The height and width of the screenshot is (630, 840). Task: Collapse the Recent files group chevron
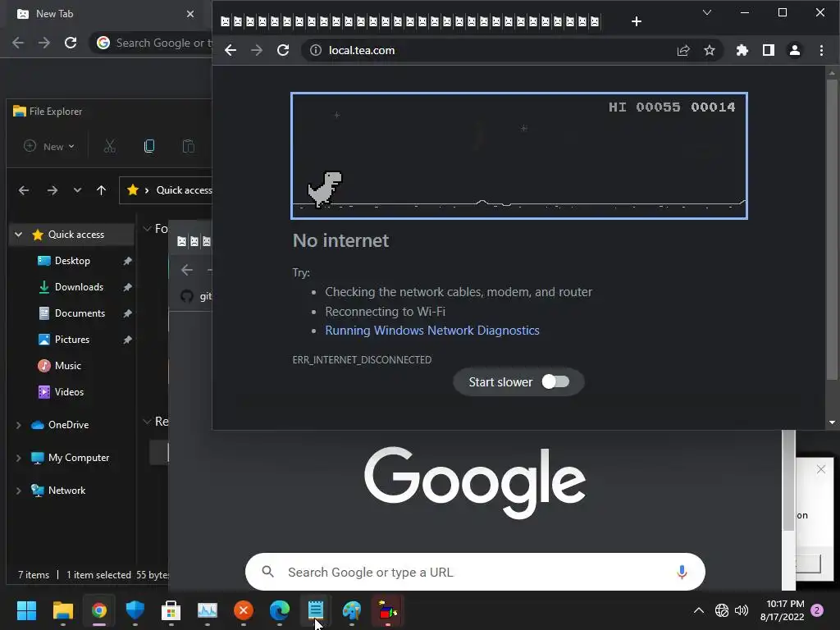click(147, 422)
